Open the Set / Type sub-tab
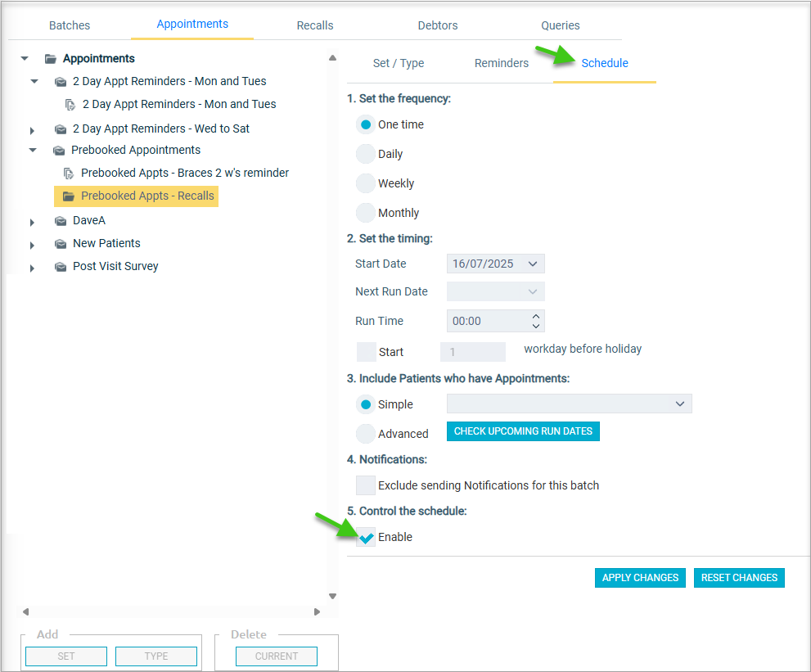Viewport: 811px width, 672px height. pyautogui.click(x=399, y=63)
